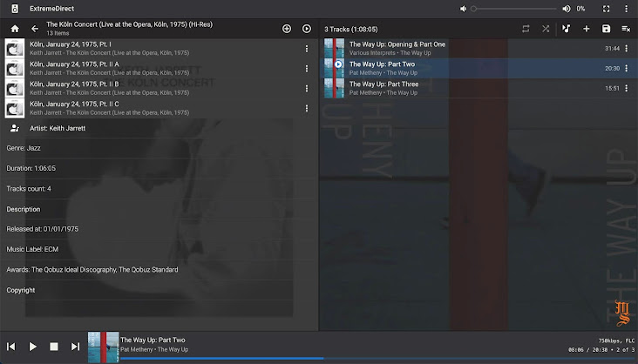The image size is (638, 364).
Task: Stop playback
Action: click(54, 347)
